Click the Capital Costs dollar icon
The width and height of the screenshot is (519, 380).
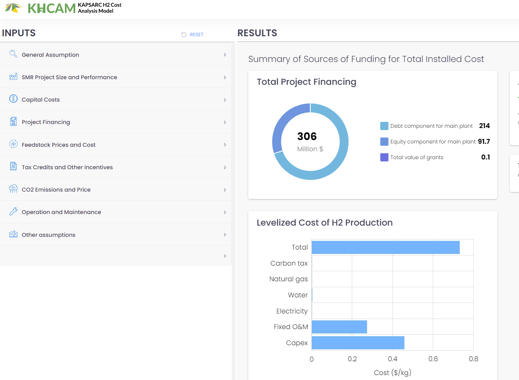13,99
